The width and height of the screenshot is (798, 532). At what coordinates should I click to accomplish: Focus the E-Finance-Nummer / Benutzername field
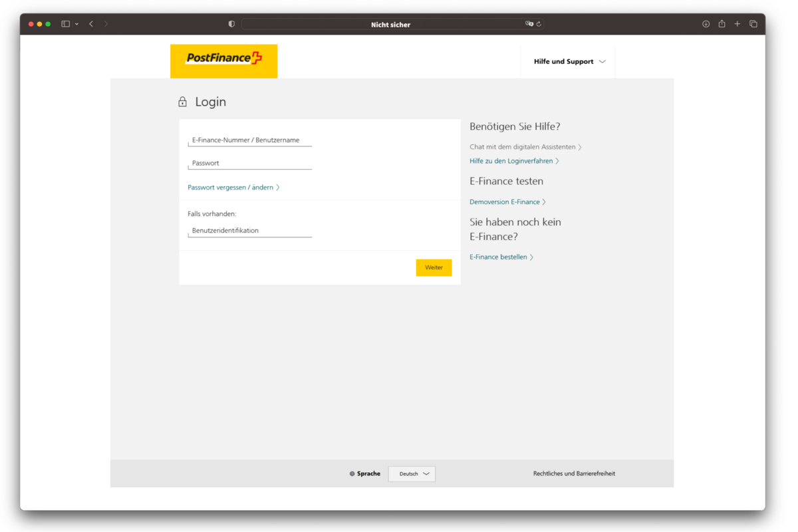(250, 140)
